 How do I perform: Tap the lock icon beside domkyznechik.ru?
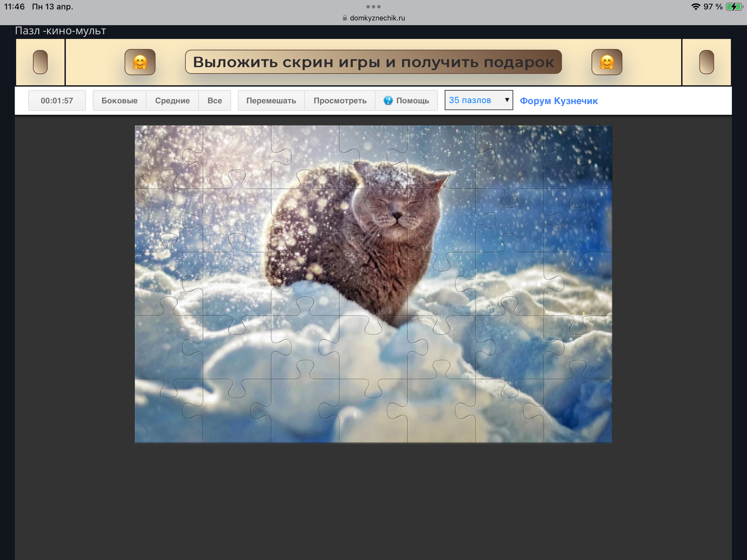tap(345, 18)
